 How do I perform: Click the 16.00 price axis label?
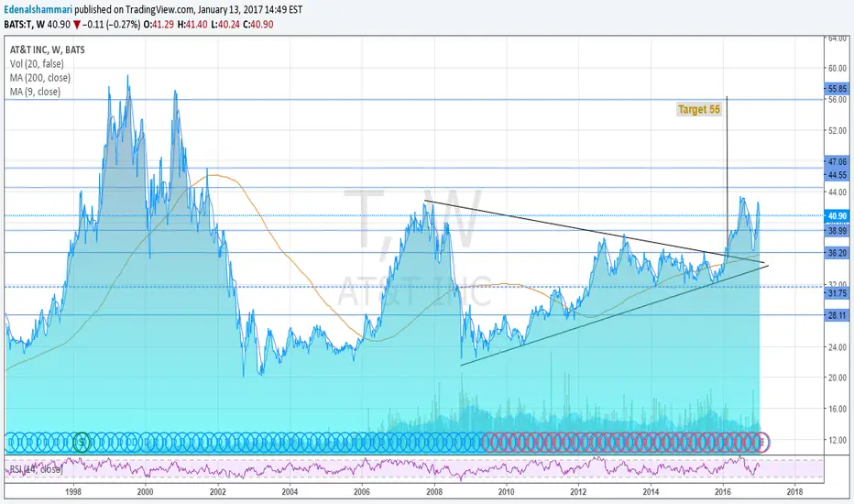click(838, 409)
